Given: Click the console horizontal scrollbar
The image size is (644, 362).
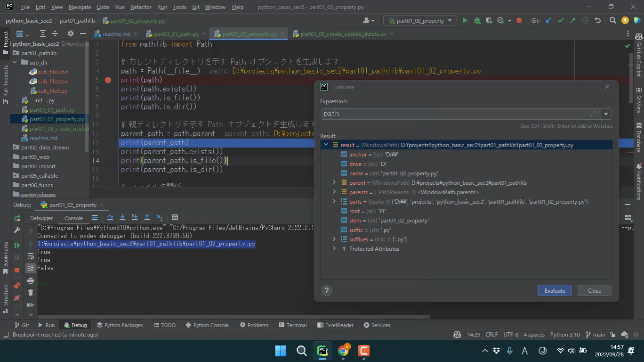Looking at the screenshot, I should [x=233, y=317].
